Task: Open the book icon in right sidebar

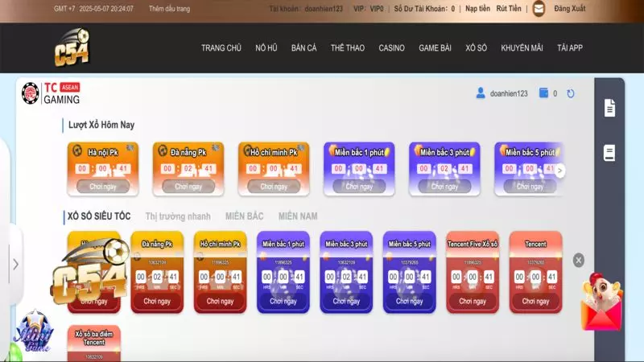Action: (x=609, y=152)
